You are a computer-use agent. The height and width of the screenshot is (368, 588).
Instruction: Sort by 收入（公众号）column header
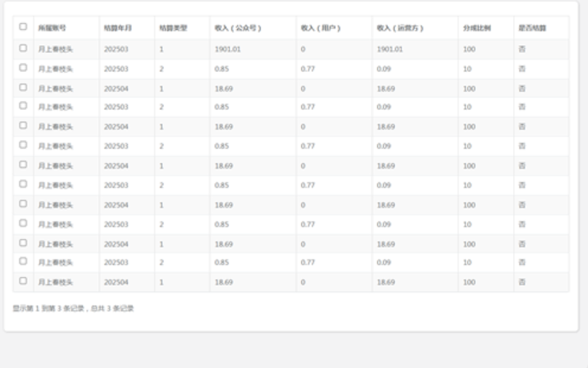238,28
